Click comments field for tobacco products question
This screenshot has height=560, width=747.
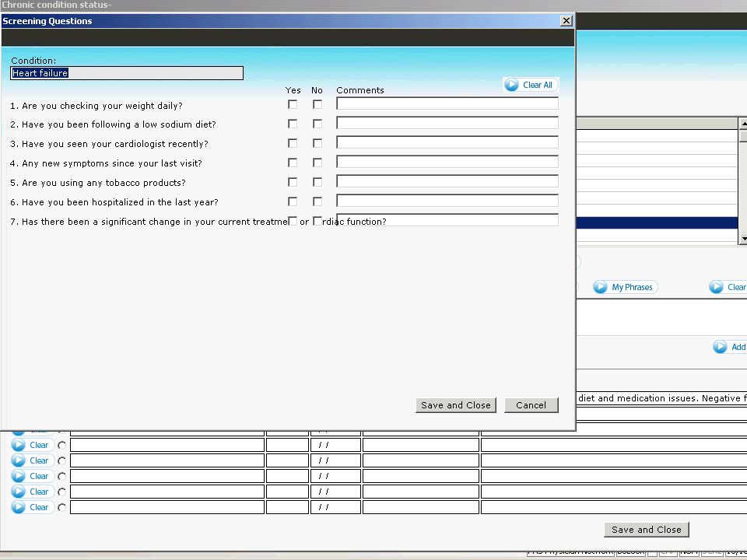tap(447, 181)
